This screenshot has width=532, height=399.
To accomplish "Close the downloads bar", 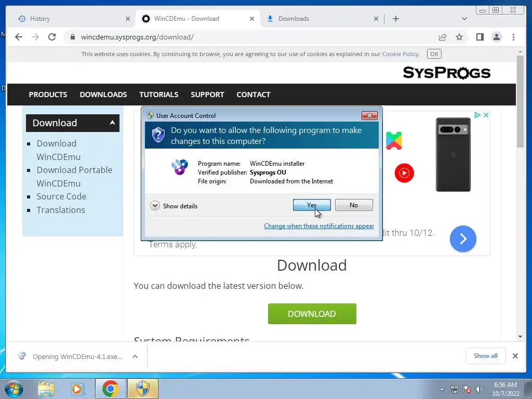I will 515,356.
